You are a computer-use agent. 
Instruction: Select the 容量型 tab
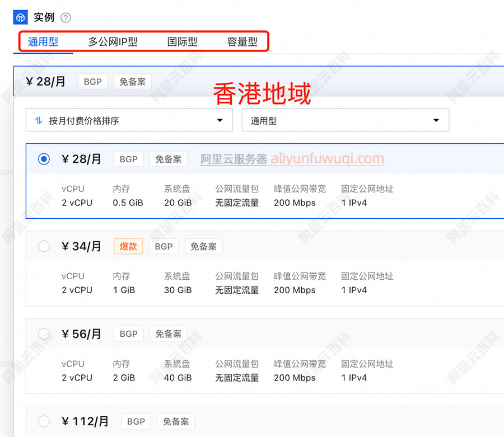click(242, 42)
